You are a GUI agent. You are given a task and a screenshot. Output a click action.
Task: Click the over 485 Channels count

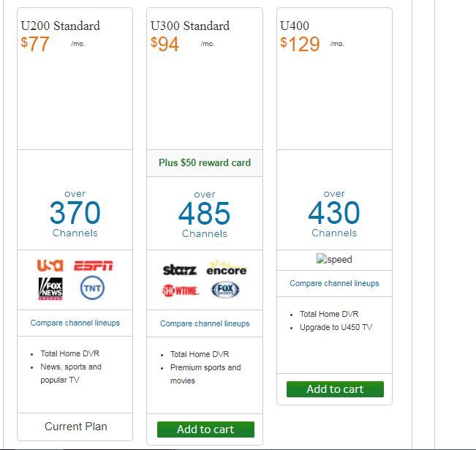(205, 214)
